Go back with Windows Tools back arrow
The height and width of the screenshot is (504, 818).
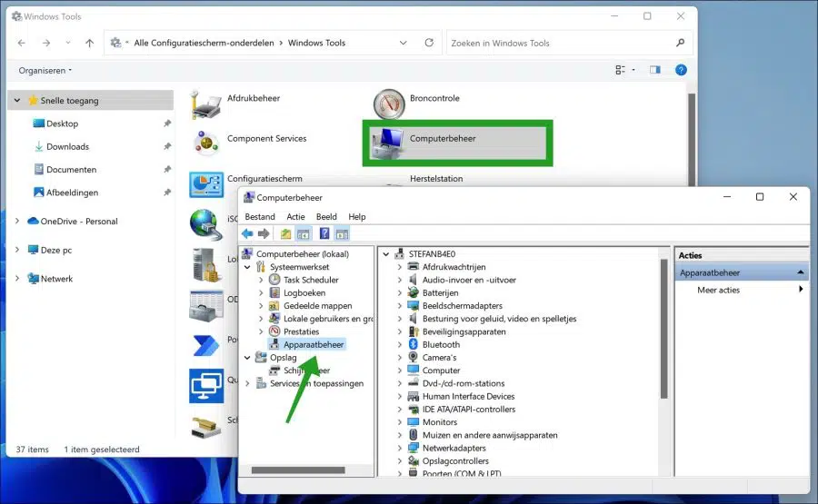point(22,44)
